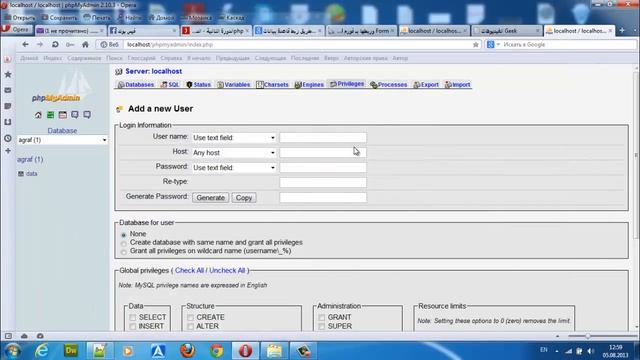Open the Mail panel icon in Opera sidebar
The height and width of the screenshot is (360, 640).
8,90
